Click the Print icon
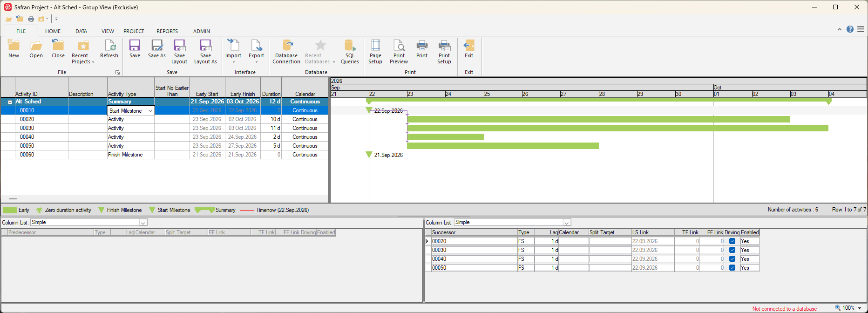Screen dimensions: 868x313 click(422, 45)
